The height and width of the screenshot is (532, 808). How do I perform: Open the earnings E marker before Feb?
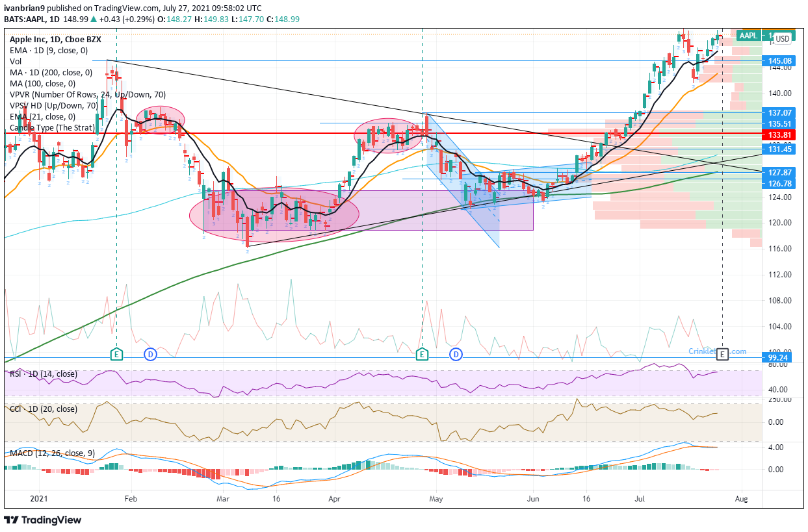(x=116, y=354)
